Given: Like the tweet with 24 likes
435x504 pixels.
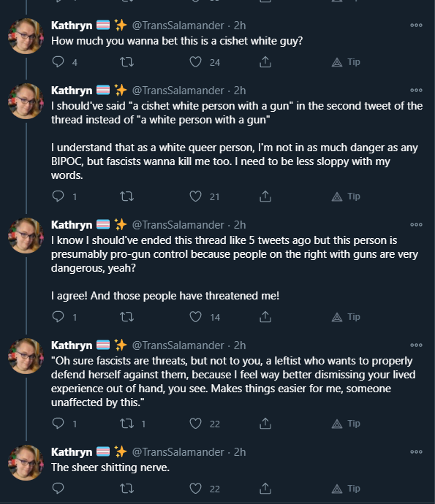Looking at the screenshot, I should tap(195, 61).
